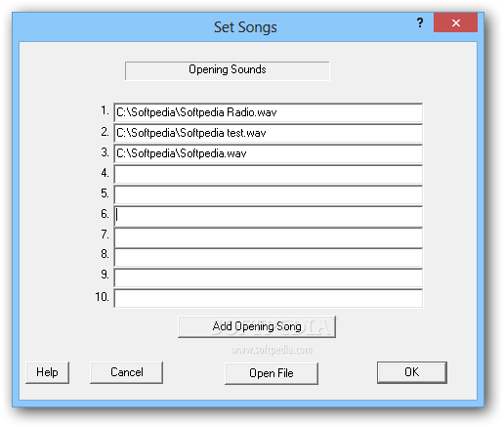Image resolution: width=504 pixels, height=427 pixels.
Task: Focus the empty song slot 7 field
Action: coord(268,237)
